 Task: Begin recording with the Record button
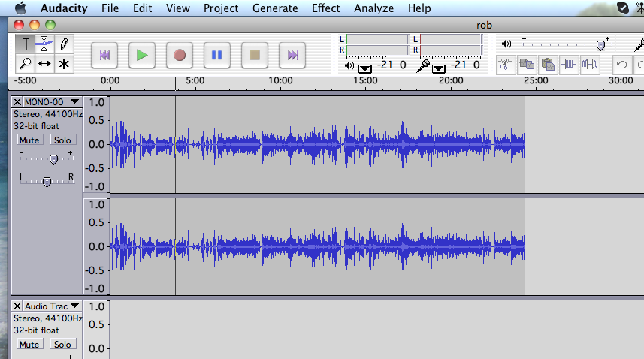pos(180,55)
